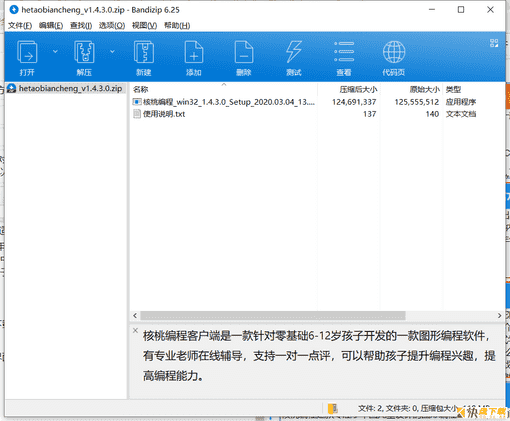Click the 应用程序 type cell

point(461,102)
